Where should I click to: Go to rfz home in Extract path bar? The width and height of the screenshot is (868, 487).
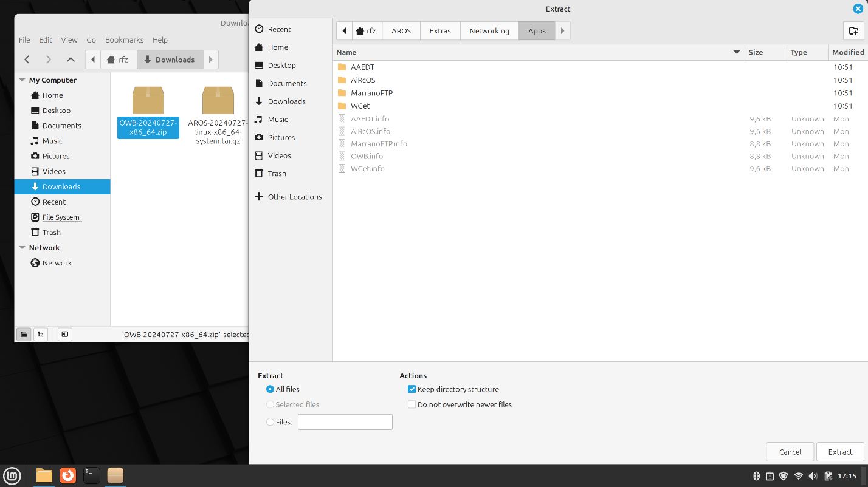[x=367, y=31]
